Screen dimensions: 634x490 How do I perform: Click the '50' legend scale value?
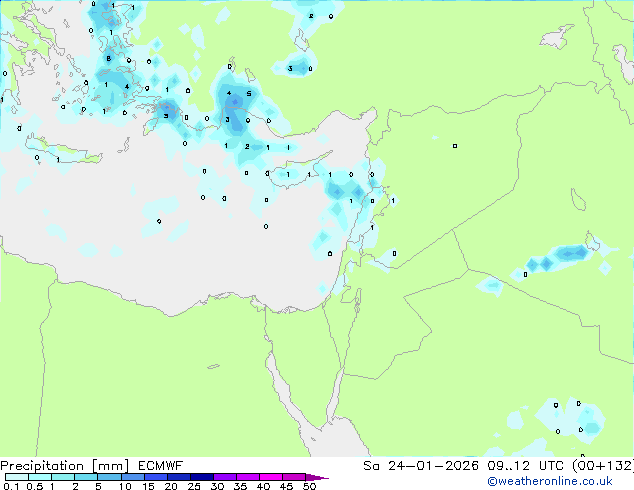[x=309, y=486]
